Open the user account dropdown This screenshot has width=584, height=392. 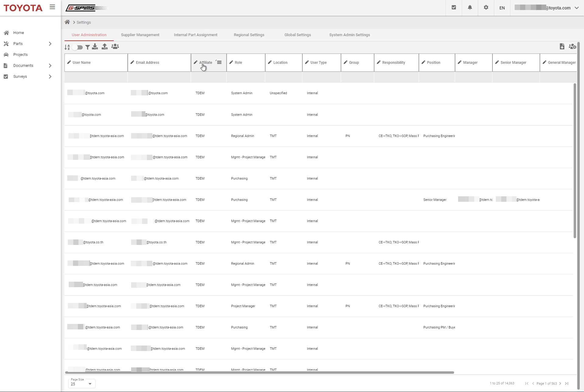(576, 8)
